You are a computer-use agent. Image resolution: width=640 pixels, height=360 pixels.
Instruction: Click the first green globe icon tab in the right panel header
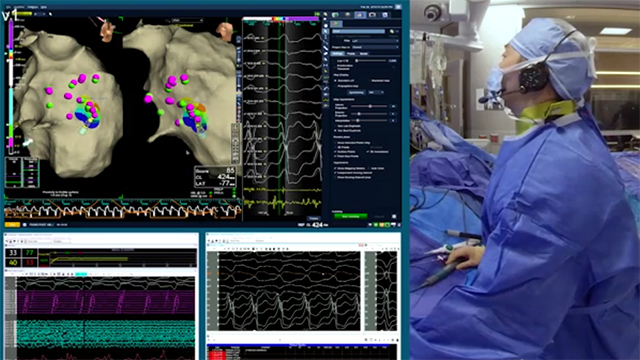[x=335, y=15]
